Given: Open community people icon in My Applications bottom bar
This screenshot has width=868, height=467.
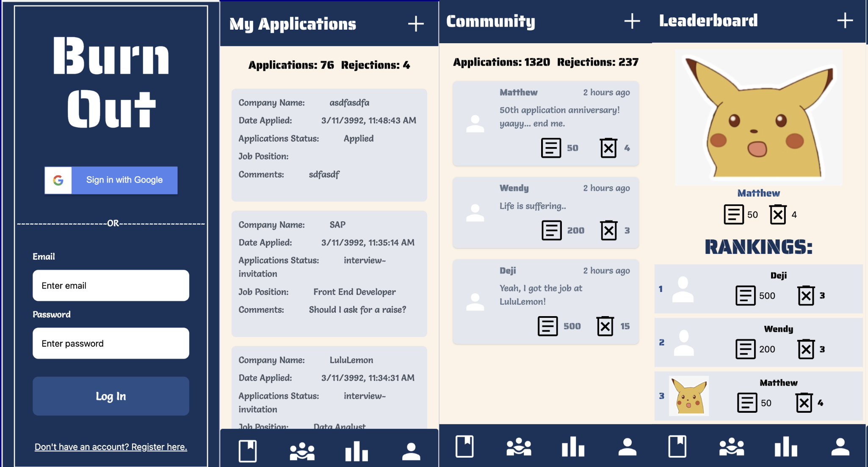Looking at the screenshot, I should [302, 451].
